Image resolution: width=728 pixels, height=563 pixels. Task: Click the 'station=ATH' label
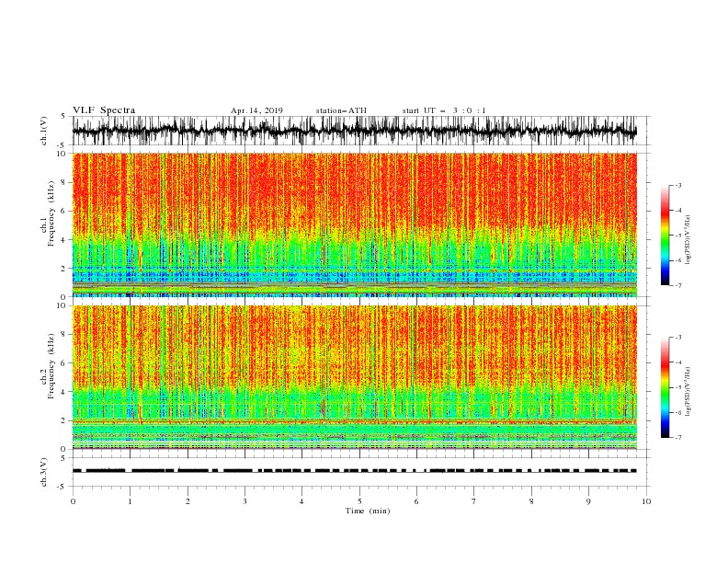click(x=341, y=110)
